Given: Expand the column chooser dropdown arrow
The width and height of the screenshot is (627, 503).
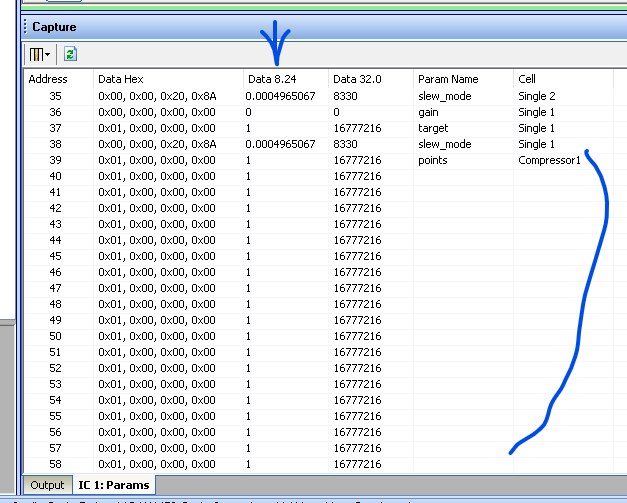Looking at the screenshot, I should point(48,54).
